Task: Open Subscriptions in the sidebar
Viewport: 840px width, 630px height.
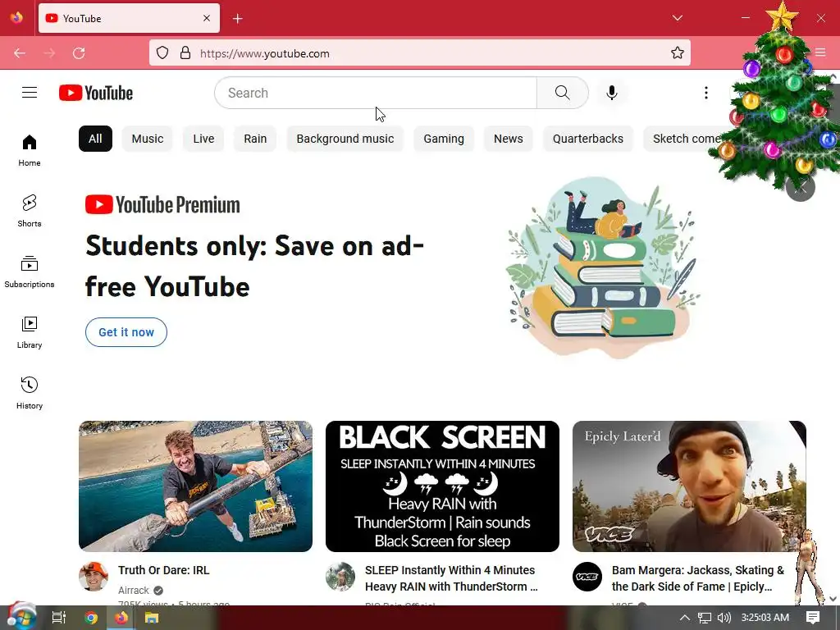Action: pos(30,272)
